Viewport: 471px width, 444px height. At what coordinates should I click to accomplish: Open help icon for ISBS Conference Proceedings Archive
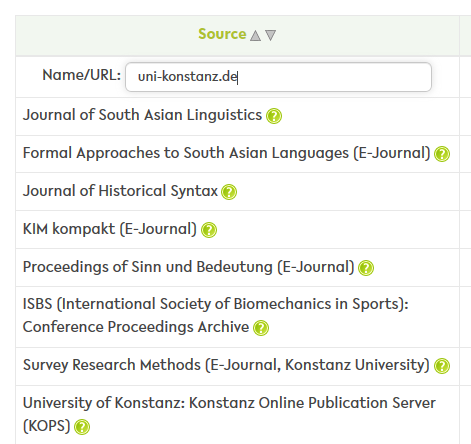[x=261, y=328]
